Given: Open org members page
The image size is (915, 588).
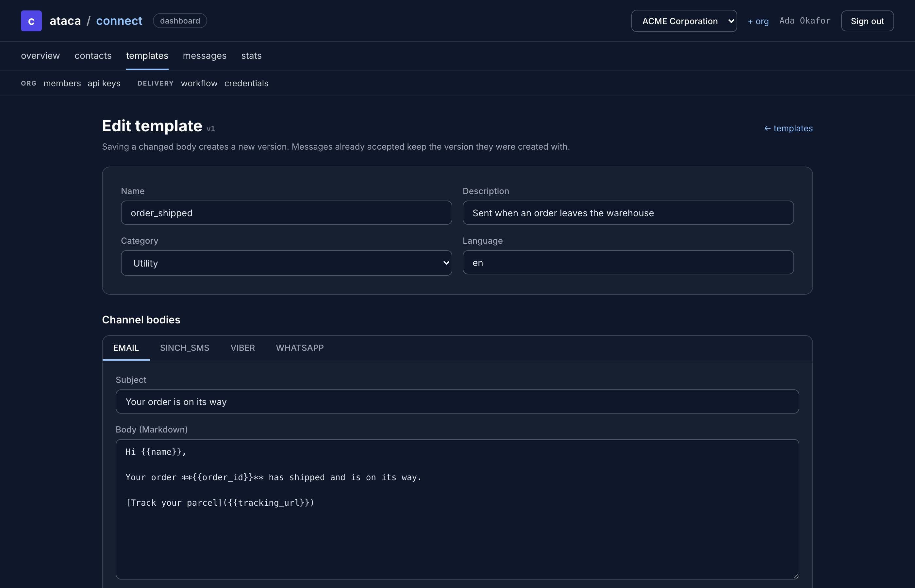Looking at the screenshot, I should point(62,83).
